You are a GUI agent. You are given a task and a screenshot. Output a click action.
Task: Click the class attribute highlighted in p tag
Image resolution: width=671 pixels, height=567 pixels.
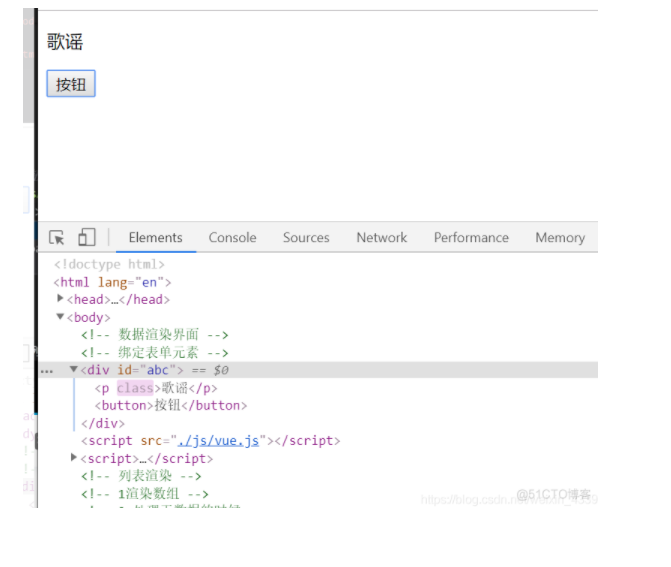tap(135, 388)
